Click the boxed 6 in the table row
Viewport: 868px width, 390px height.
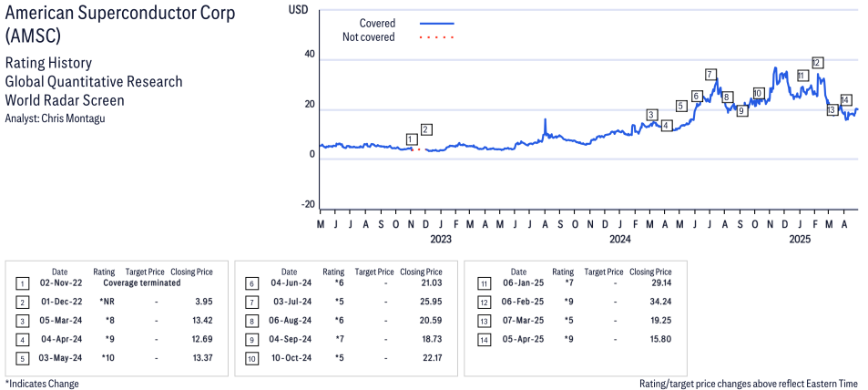click(x=250, y=284)
